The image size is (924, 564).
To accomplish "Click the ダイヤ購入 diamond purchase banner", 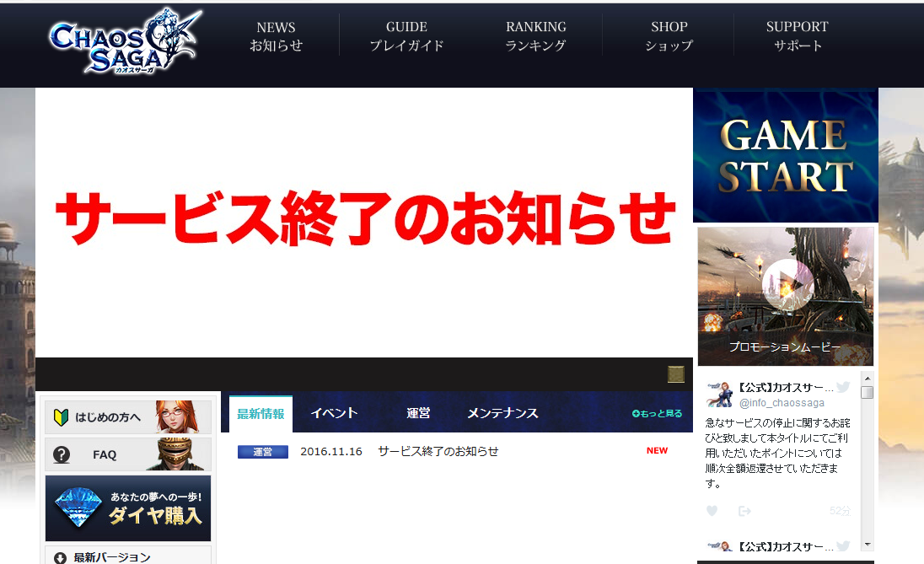I will click(x=128, y=508).
